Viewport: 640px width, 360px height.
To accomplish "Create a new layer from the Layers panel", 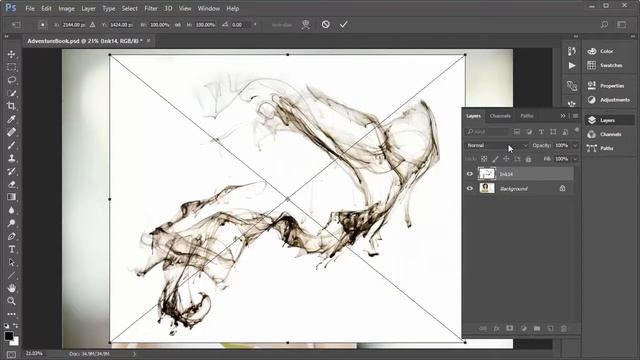I will 550,328.
